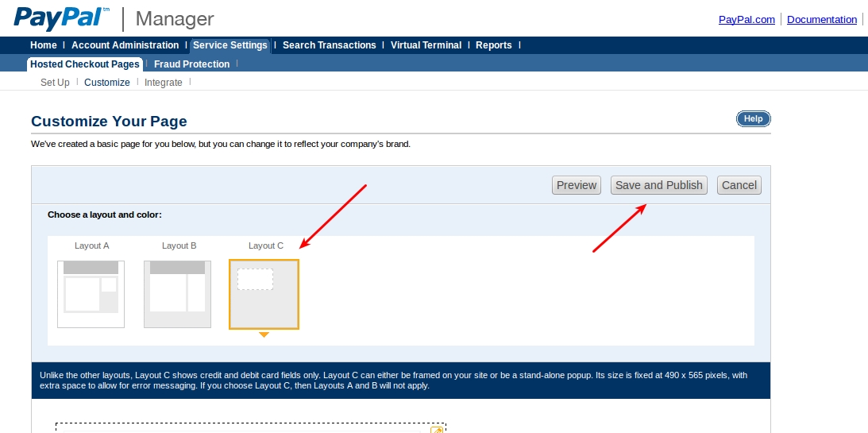Open the Help button
This screenshot has height=433, width=868.
753,119
